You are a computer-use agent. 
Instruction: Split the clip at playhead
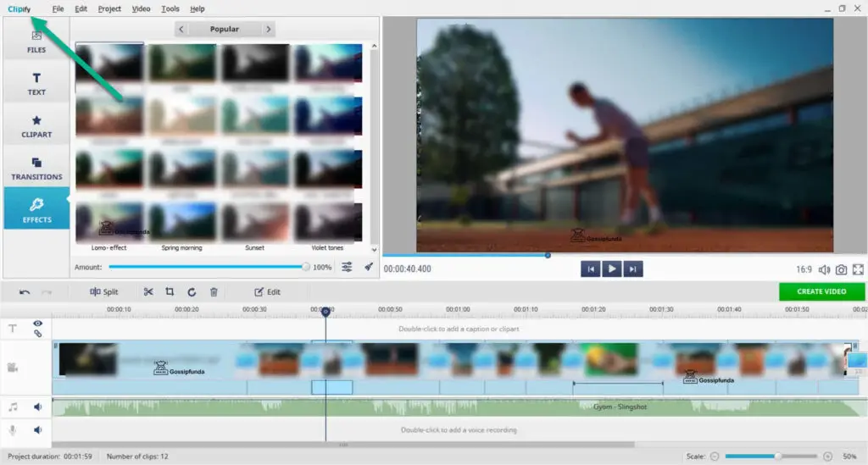104,292
